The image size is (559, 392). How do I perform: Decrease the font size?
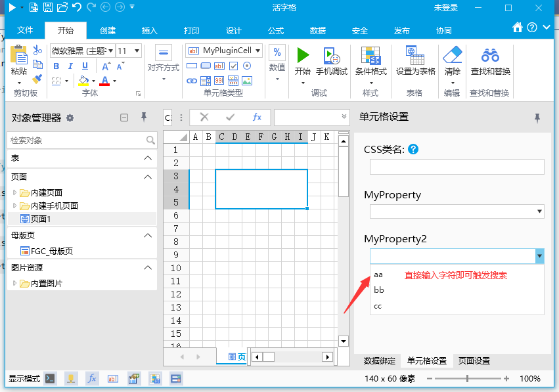pos(120,66)
